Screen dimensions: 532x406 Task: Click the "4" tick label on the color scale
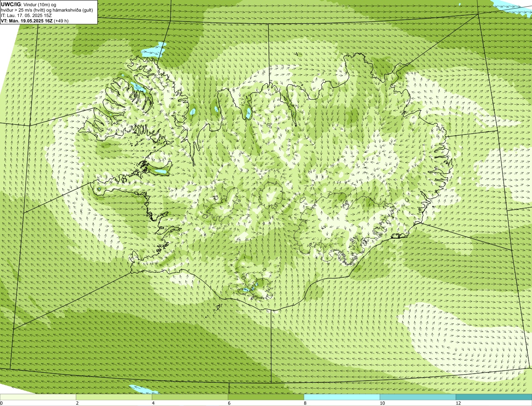pos(153,403)
